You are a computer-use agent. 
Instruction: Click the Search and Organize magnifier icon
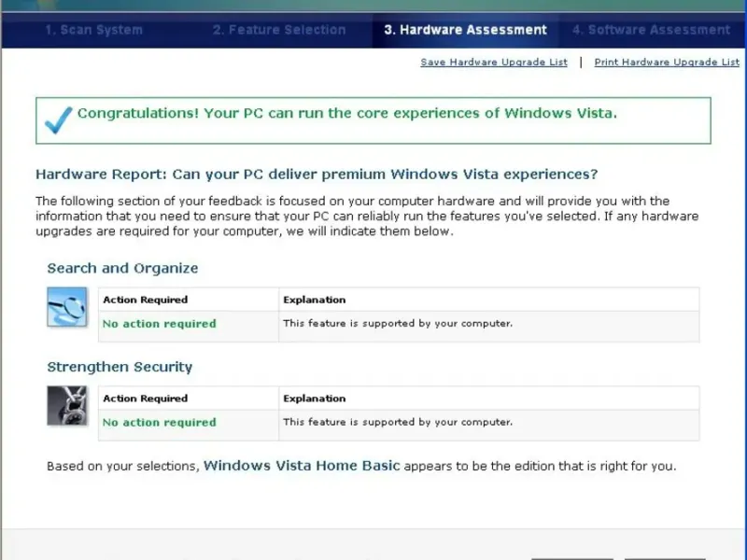pyautogui.click(x=66, y=307)
